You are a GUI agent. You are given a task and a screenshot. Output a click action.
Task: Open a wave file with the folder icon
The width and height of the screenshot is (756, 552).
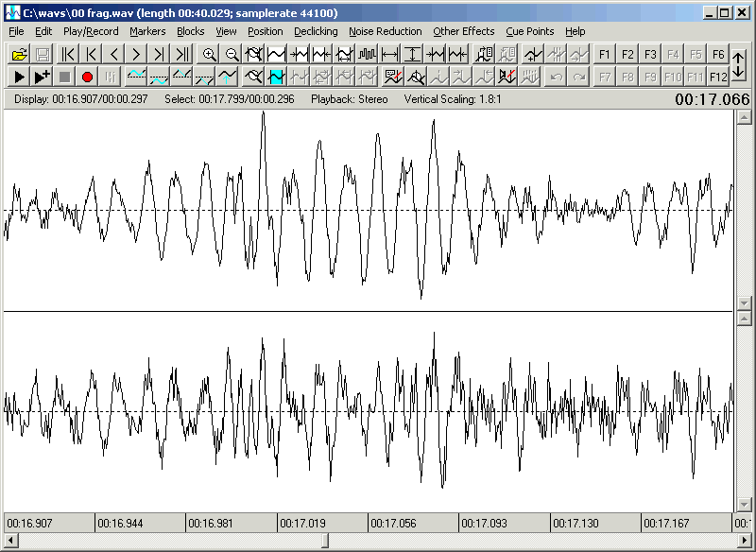click(21, 55)
